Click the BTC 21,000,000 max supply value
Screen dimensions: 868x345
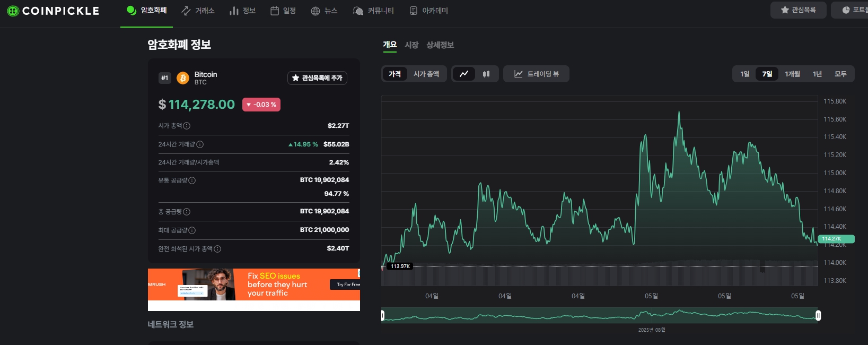coord(325,230)
